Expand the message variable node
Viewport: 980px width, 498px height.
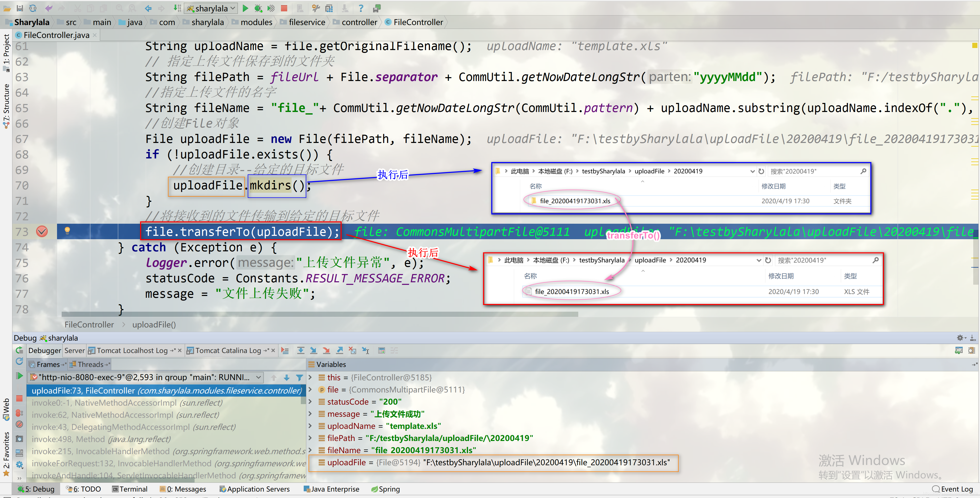310,414
